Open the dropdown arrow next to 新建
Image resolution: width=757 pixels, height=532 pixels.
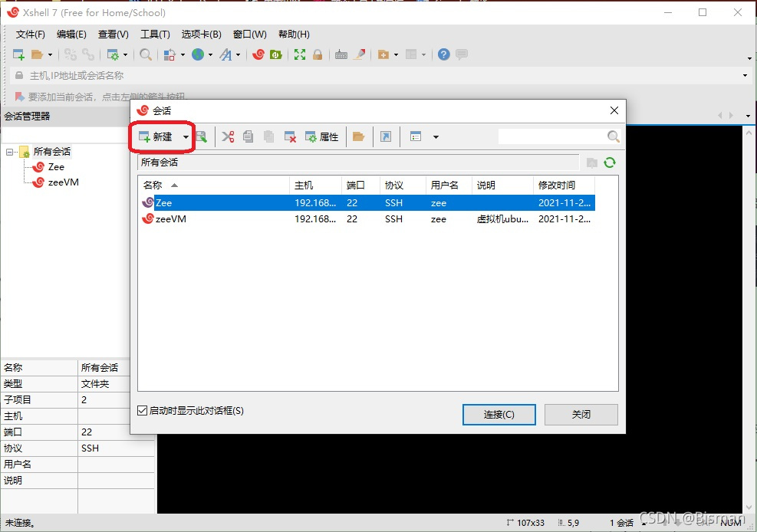186,137
